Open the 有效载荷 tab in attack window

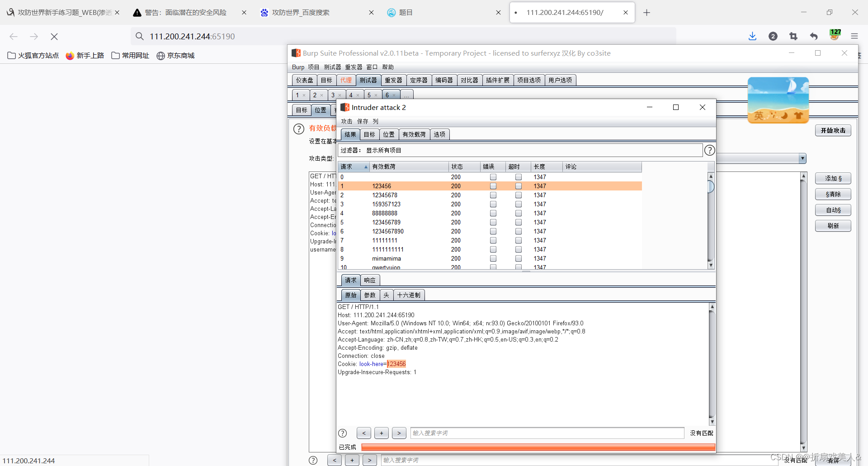(414, 134)
